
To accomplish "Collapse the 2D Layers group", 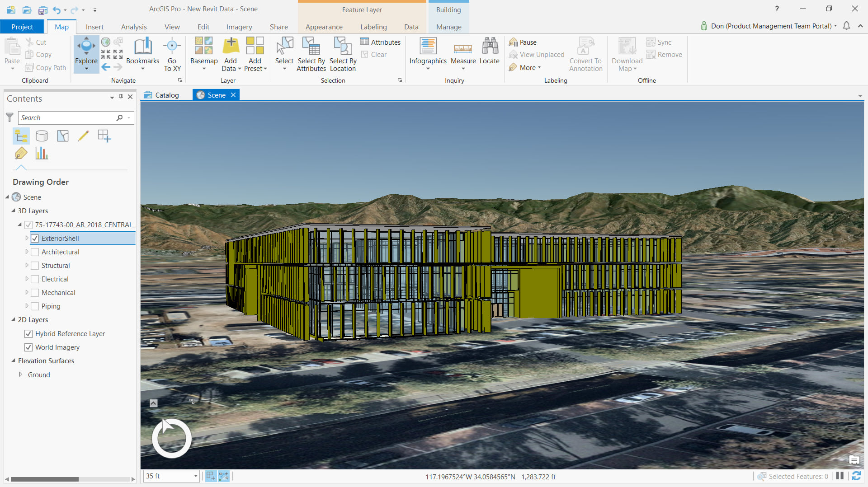I will tap(13, 319).
